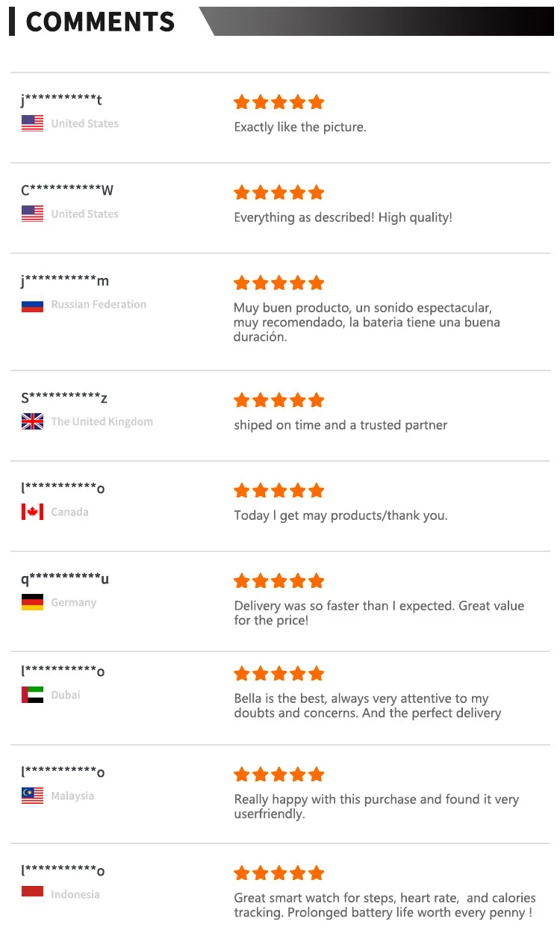This screenshot has width=560, height=945.
Task: Click the United Kingdom flag icon
Action: click(x=32, y=421)
